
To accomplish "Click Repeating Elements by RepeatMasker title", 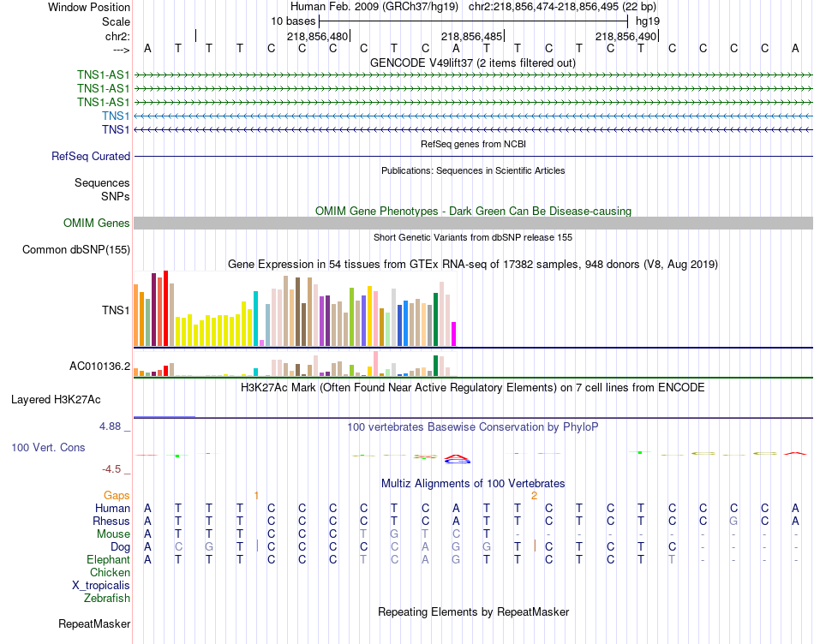I will 473,611.
